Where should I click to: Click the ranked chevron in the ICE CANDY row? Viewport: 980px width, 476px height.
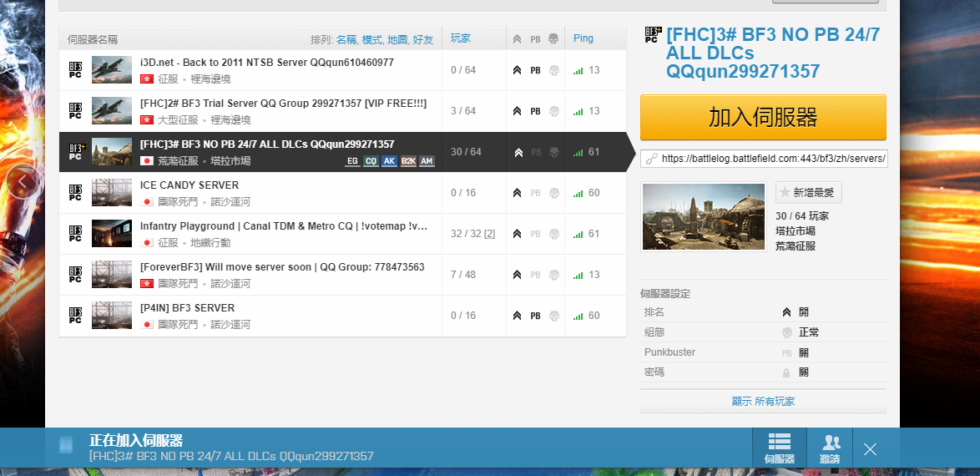click(x=517, y=193)
